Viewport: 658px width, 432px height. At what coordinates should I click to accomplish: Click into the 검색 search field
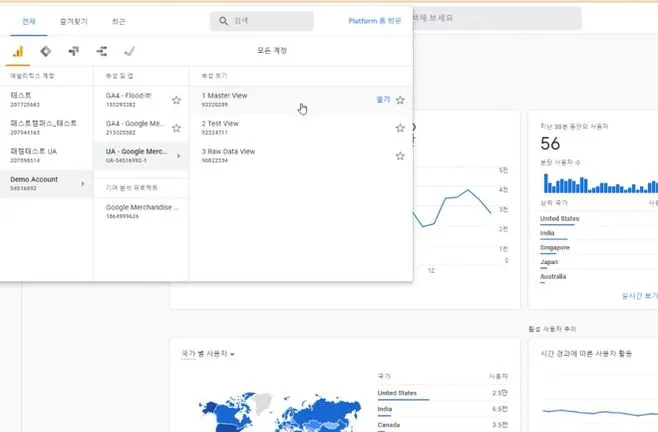pos(261,21)
